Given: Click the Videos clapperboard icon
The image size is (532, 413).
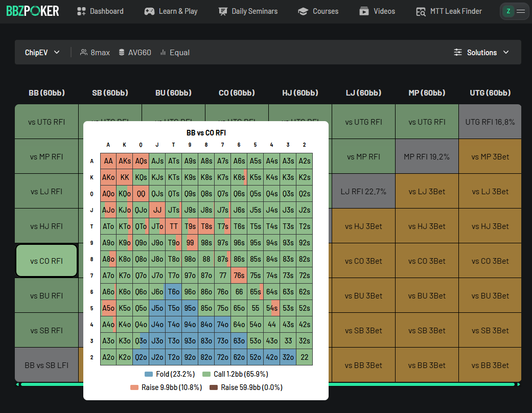Looking at the screenshot, I should point(364,11).
